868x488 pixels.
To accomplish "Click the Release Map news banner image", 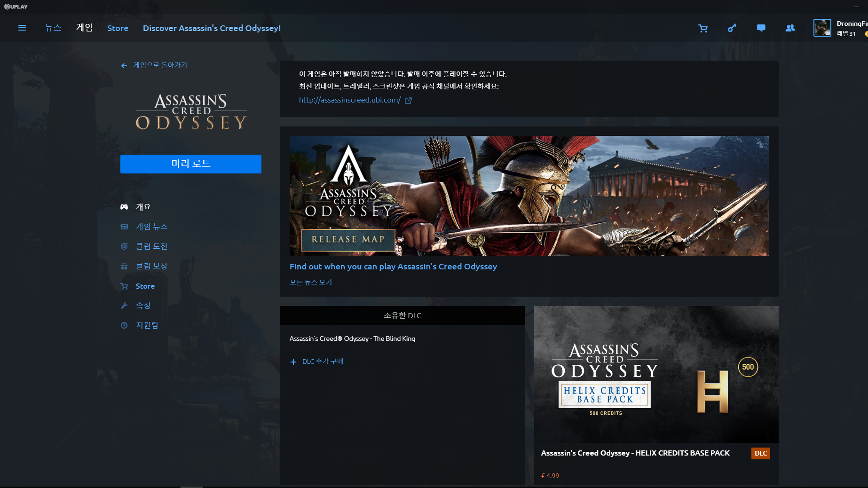I will 529,196.
